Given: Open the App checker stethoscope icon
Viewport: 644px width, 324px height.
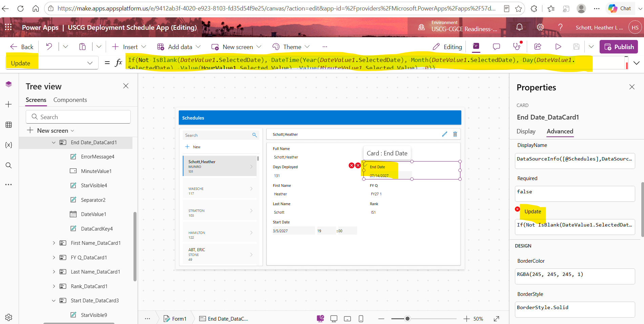Looking at the screenshot, I should pyautogui.click(x=517, y=46).
